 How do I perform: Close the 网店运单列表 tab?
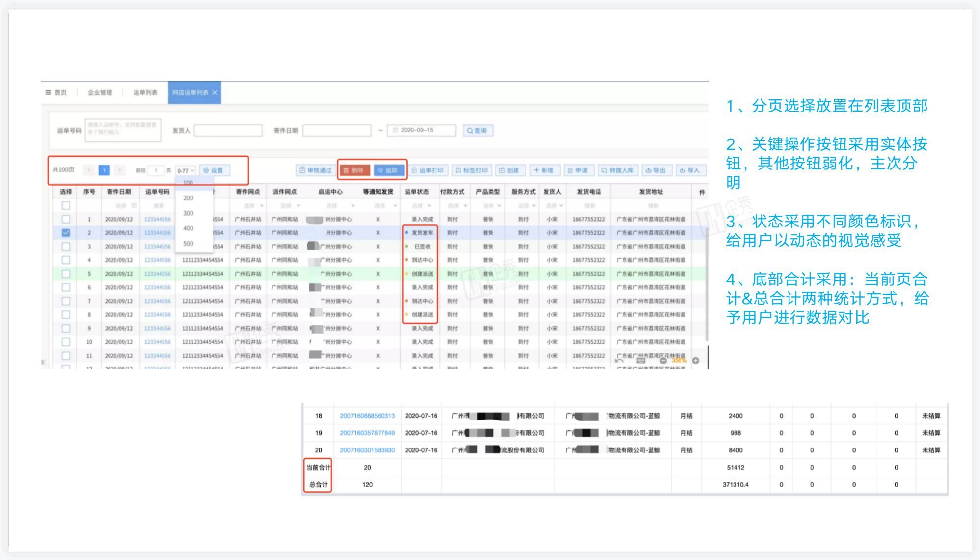pos(215,92)
